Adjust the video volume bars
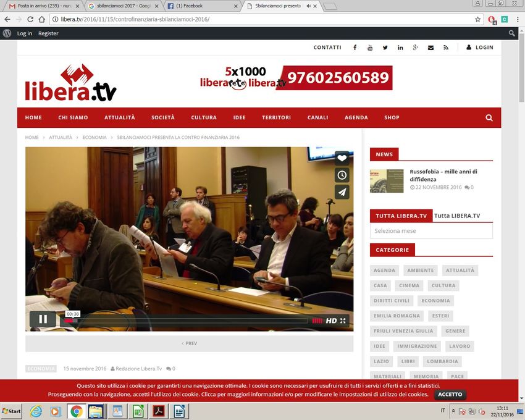The height and width of the screenshot is (420, 525). [x=317, y=321]
